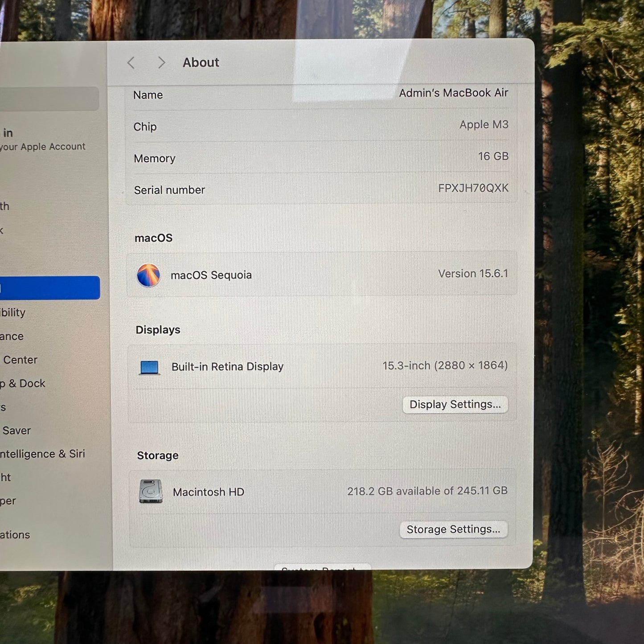Open the sidebar item ending in 'ntelligence & Siri'
The height and width of the screenshot is (644, 644).
[42, 454]
